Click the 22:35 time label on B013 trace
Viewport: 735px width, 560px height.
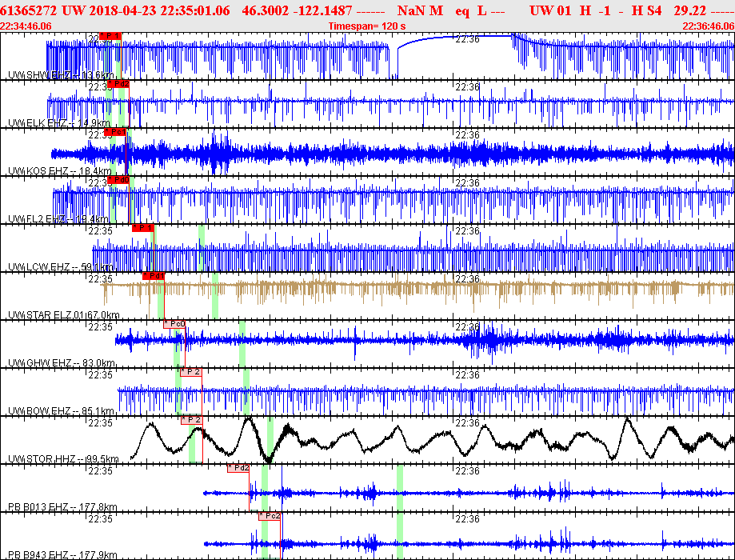(101, 471)
